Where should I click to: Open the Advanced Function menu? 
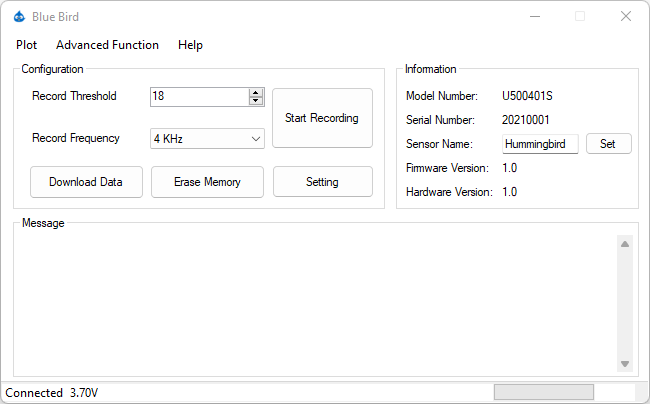[x=107, y=45]
